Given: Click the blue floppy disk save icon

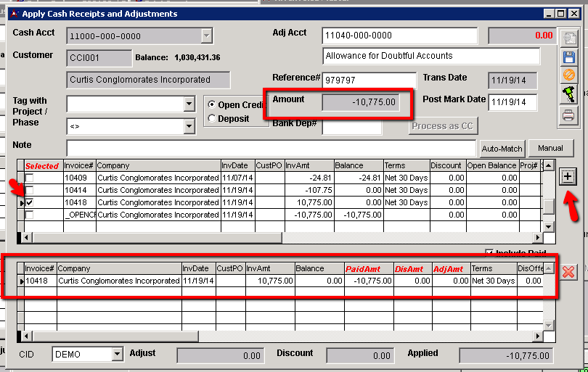Looking at the screenshot, I should click(x=568, y=57).
